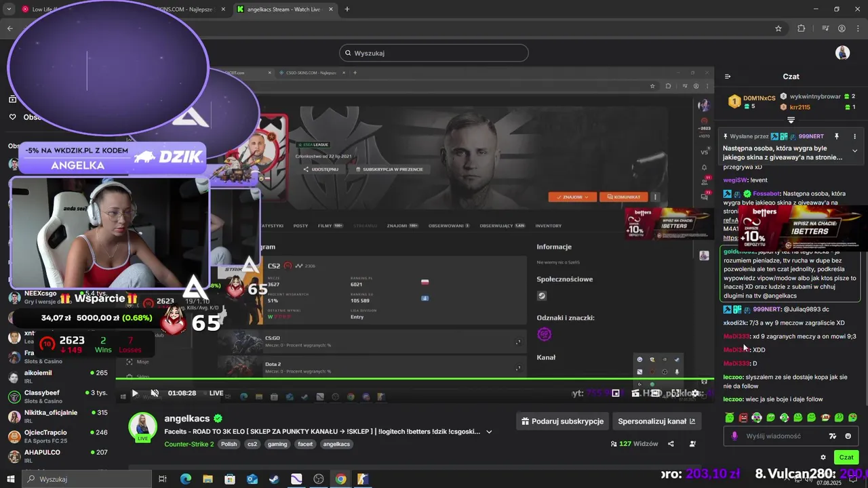Select the cs2 tag

[x=252, y=445]
